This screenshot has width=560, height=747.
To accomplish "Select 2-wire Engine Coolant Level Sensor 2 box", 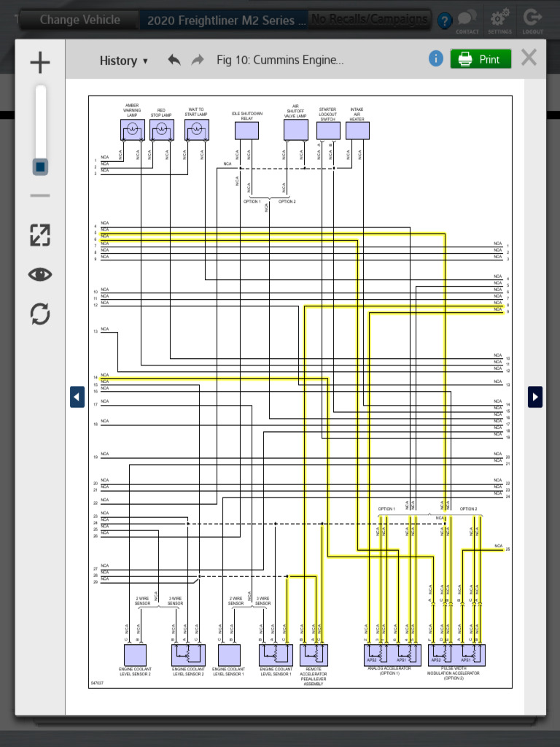I will tap(135, 655).
